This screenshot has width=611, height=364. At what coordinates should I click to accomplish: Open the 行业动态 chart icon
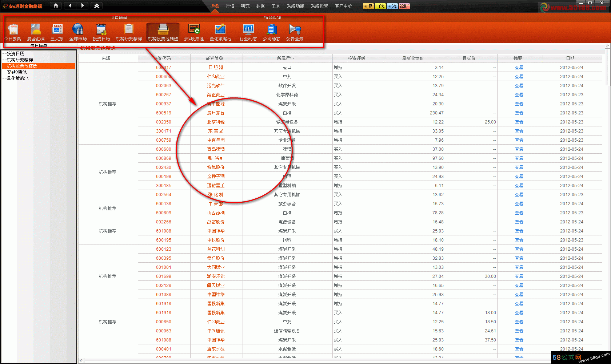click(x=248, y=32)
